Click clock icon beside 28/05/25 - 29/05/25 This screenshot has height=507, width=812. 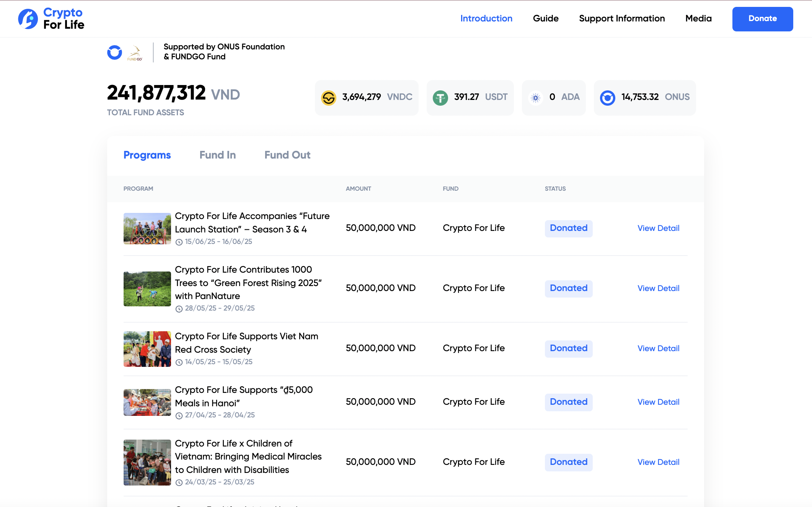click(179, 309)
